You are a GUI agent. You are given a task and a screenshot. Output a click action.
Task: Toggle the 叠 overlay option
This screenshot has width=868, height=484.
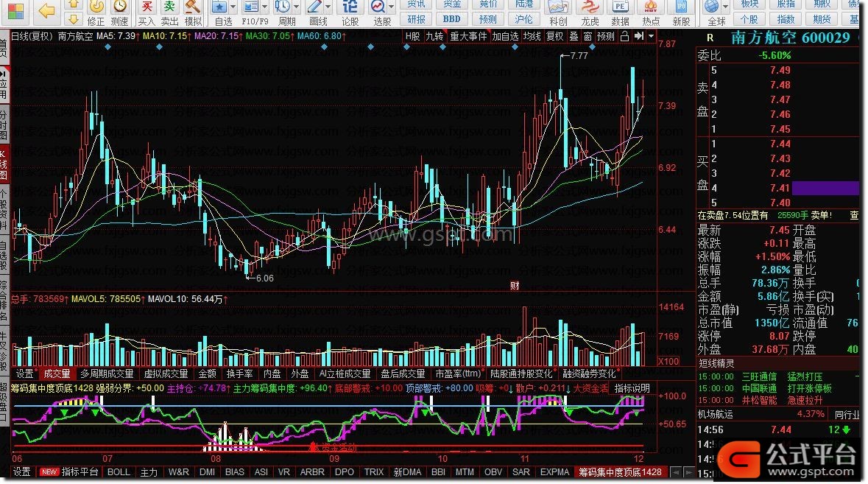(574, 37)
